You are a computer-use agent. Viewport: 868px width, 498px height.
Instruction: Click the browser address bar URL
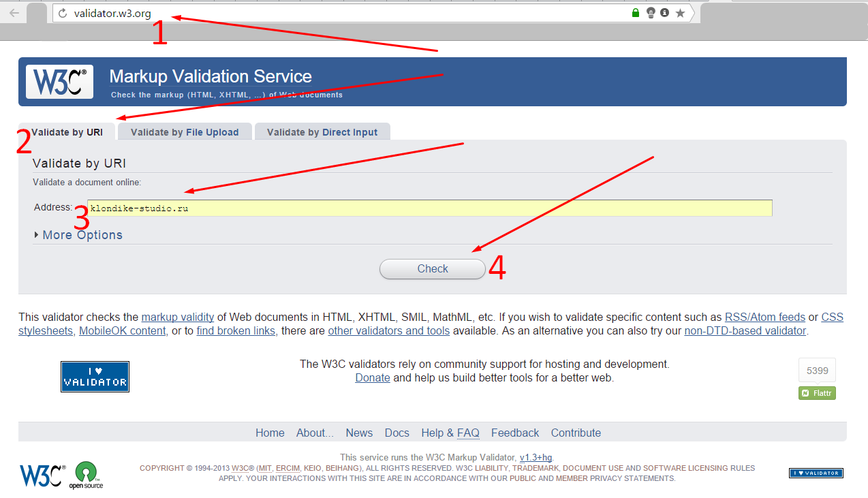(113, 13)
